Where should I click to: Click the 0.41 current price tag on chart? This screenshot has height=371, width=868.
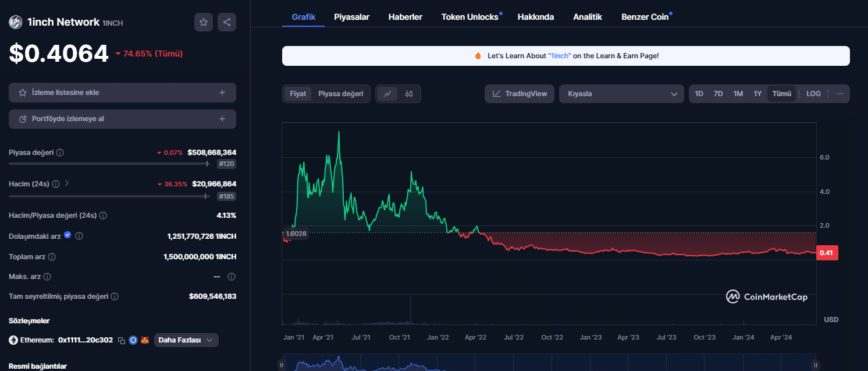tap(827, 253)
